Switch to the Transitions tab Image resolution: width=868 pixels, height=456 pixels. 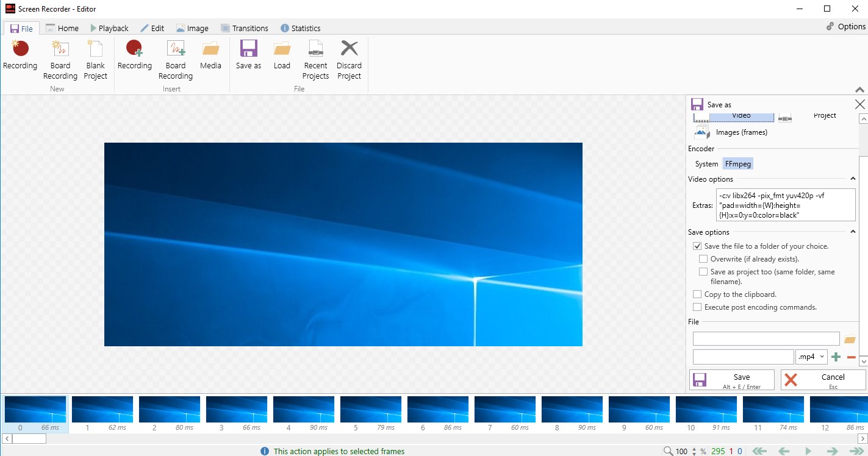[x=244, y=28]
